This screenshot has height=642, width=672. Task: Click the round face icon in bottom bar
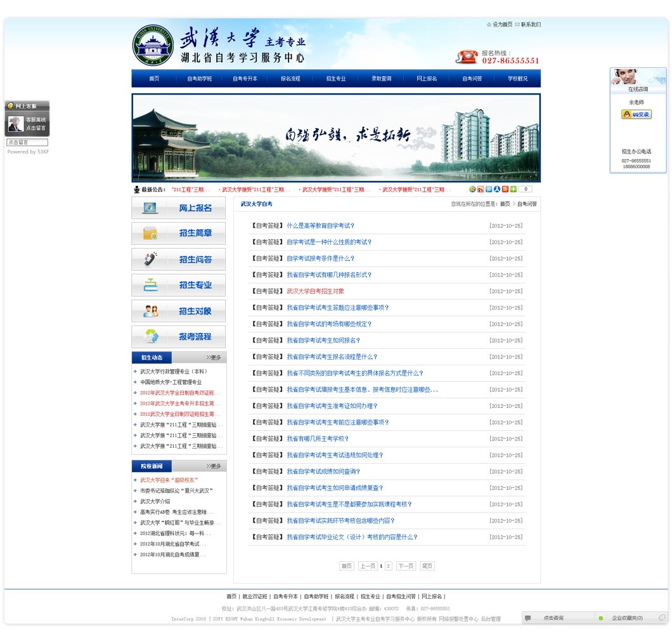[x=662, y=618]
